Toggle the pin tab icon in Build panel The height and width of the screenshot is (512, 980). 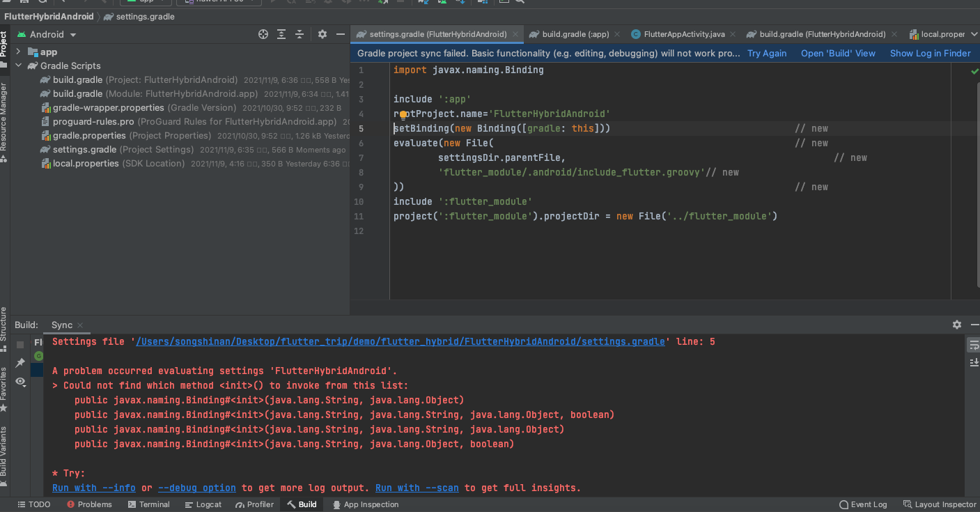[20, 363]
